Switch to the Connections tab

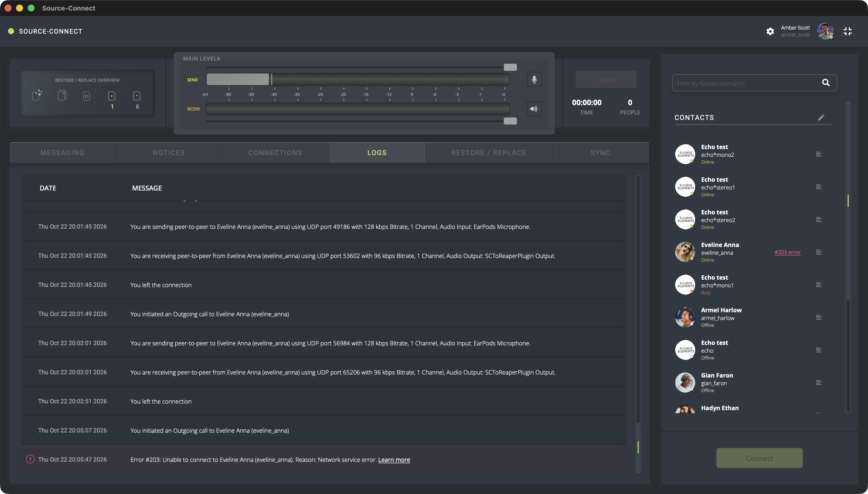click(x=275, y=153)
